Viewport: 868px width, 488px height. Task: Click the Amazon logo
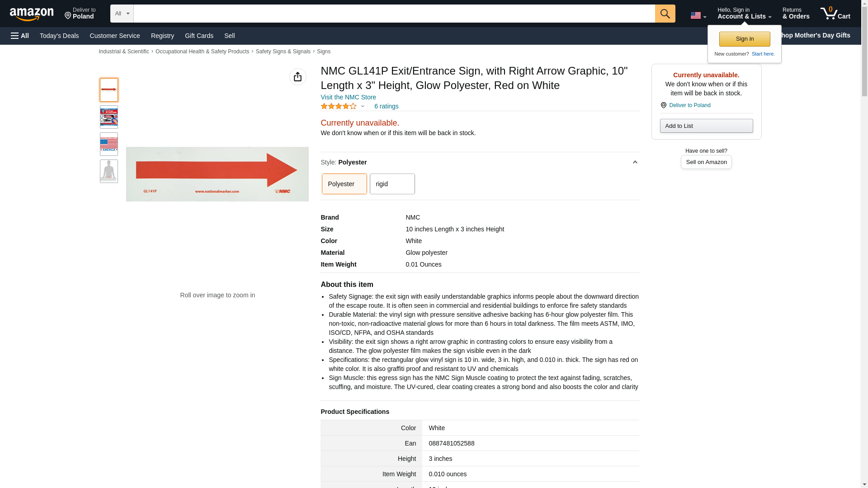tap(32, 14)
